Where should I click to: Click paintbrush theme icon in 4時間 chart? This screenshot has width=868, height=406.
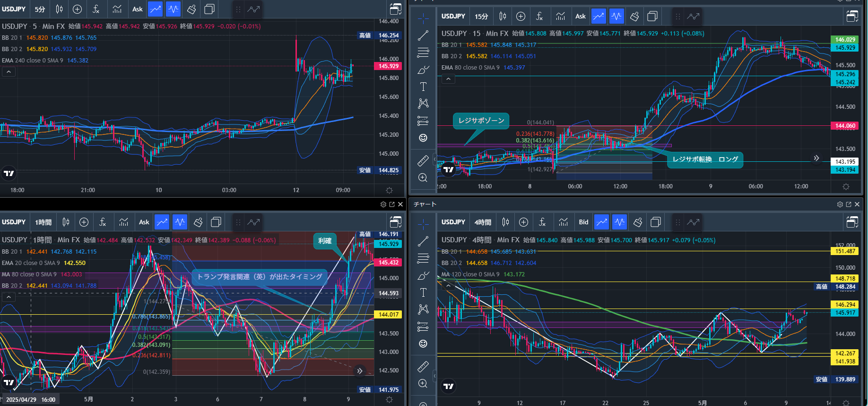pyautogui.click(x=638, y=222)
